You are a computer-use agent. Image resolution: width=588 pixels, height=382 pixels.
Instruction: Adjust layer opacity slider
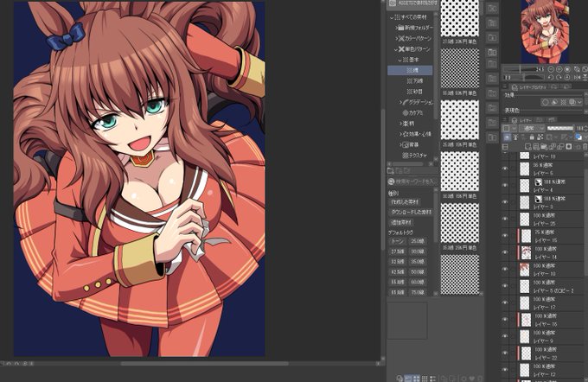click(x=560, y=128)
